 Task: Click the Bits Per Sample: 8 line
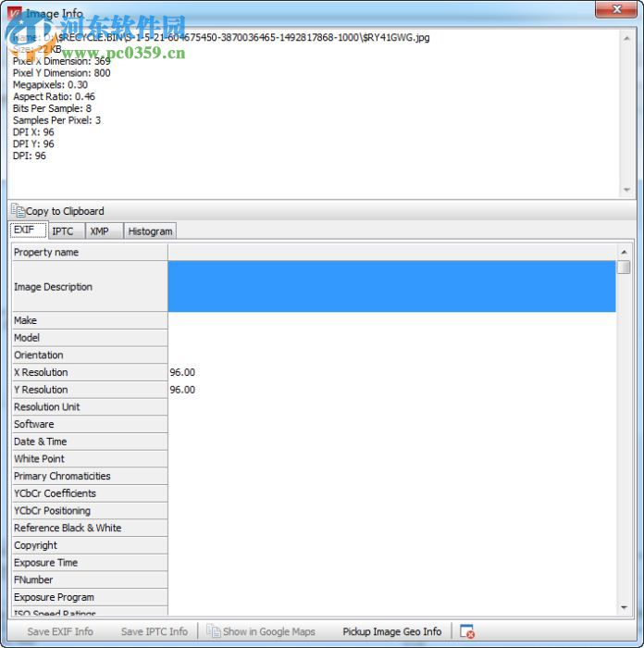pos(52,108)
